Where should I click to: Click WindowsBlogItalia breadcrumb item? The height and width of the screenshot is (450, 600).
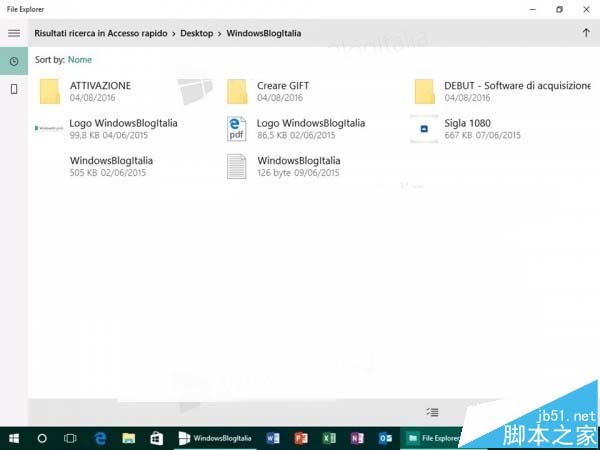click(x=264, y=33)
